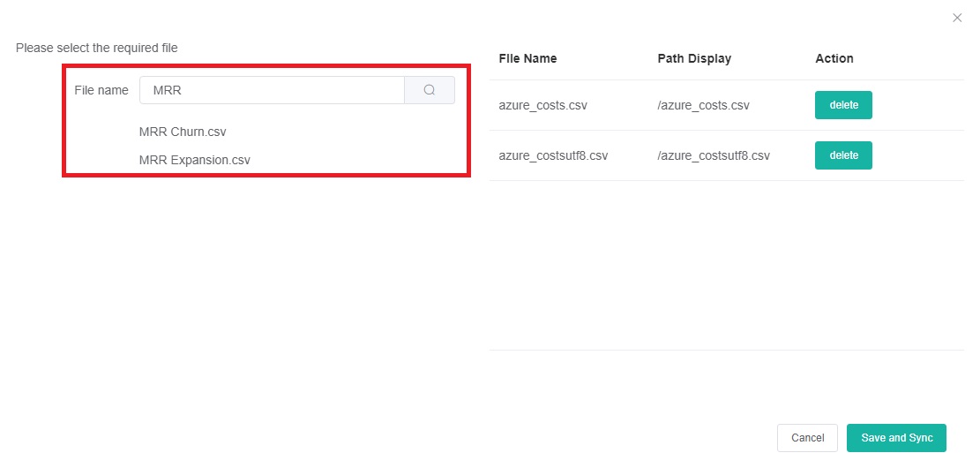Click the File Name column header
The width and height of the screenshot is (980, 468).
pyautogui.click(x=527, y=58)
